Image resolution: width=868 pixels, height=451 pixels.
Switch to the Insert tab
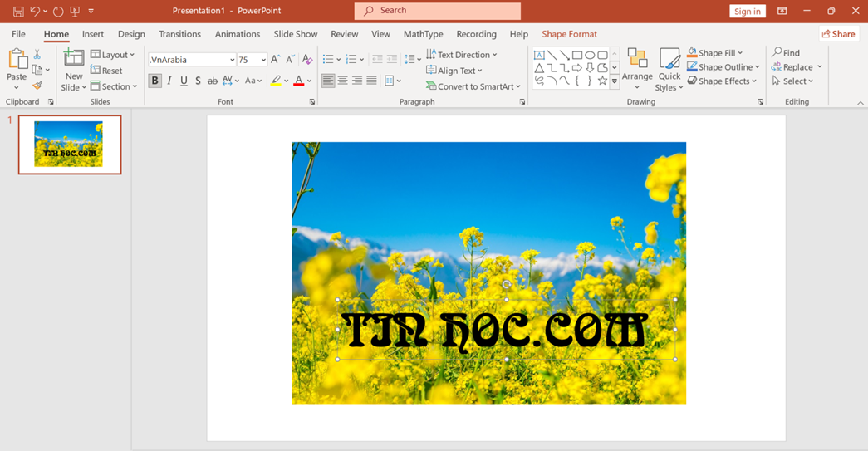(93, 34)
